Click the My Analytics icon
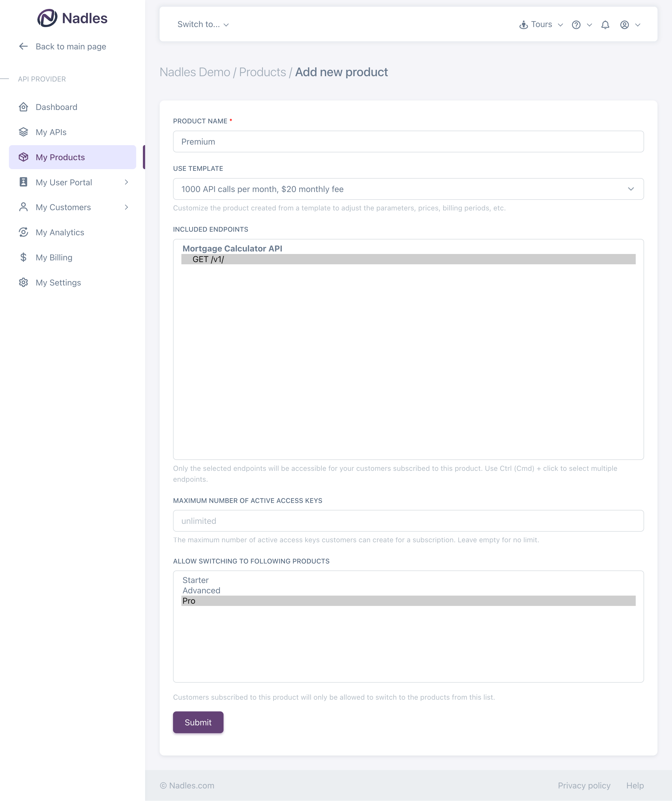Screen dimensions: 672x801 click(23, 232)
